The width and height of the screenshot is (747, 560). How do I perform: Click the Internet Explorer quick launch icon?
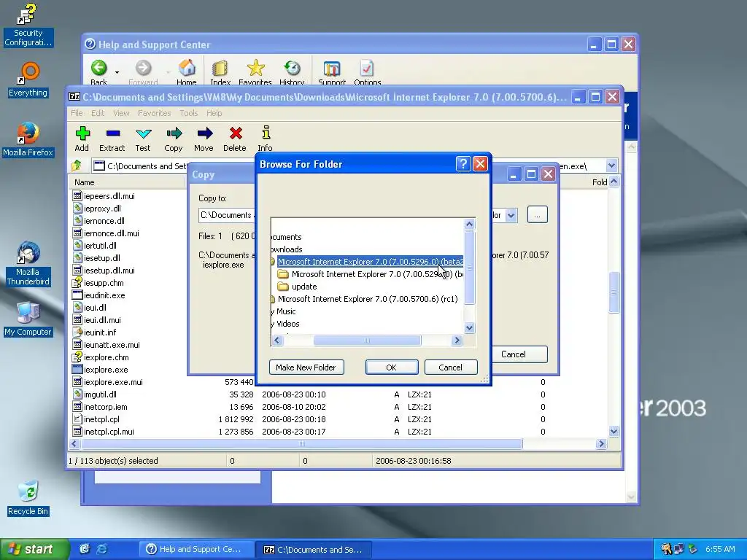point(102,549)
